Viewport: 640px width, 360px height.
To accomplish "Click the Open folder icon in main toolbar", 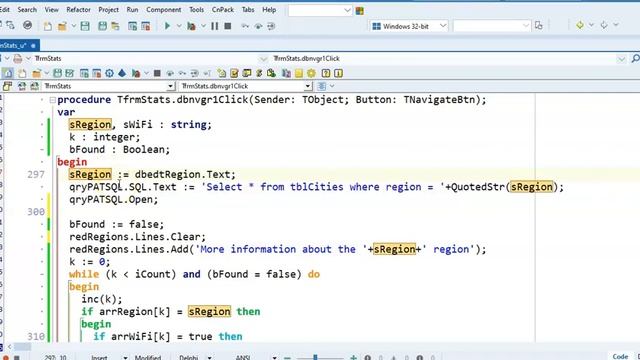I will [62, 26].
